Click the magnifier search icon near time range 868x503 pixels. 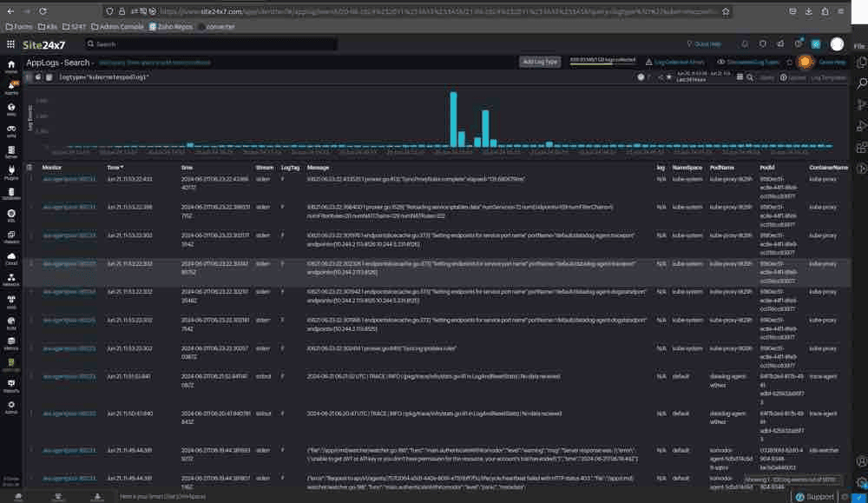750,77
